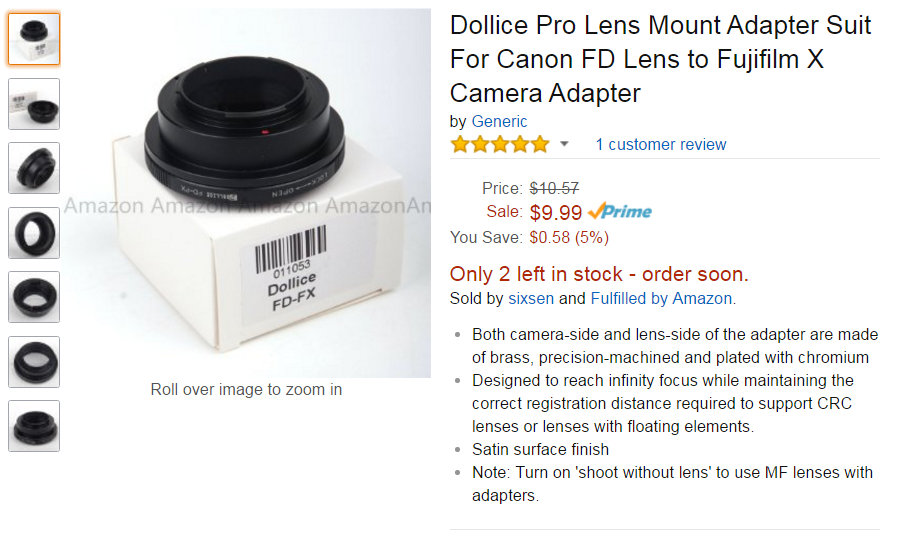Open the fourth thumbnail in the image list
Screen dimensions: 907x535
tap(34, 233)
